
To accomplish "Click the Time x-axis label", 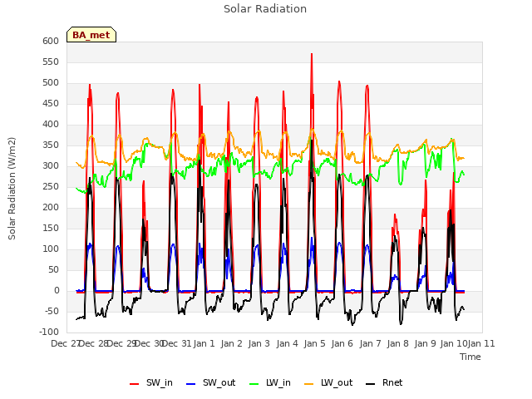I will click(x=470, y=357).
